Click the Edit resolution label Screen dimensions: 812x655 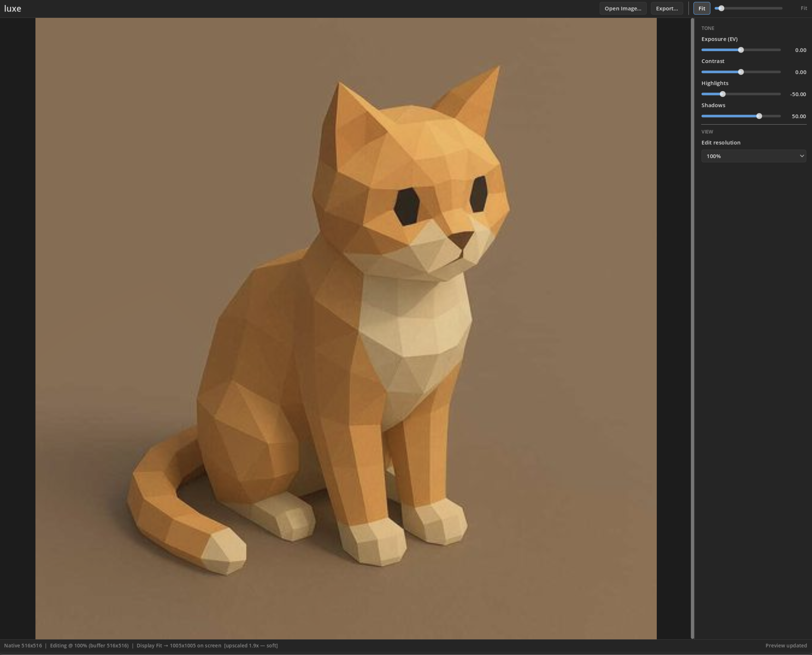(721, 142)
